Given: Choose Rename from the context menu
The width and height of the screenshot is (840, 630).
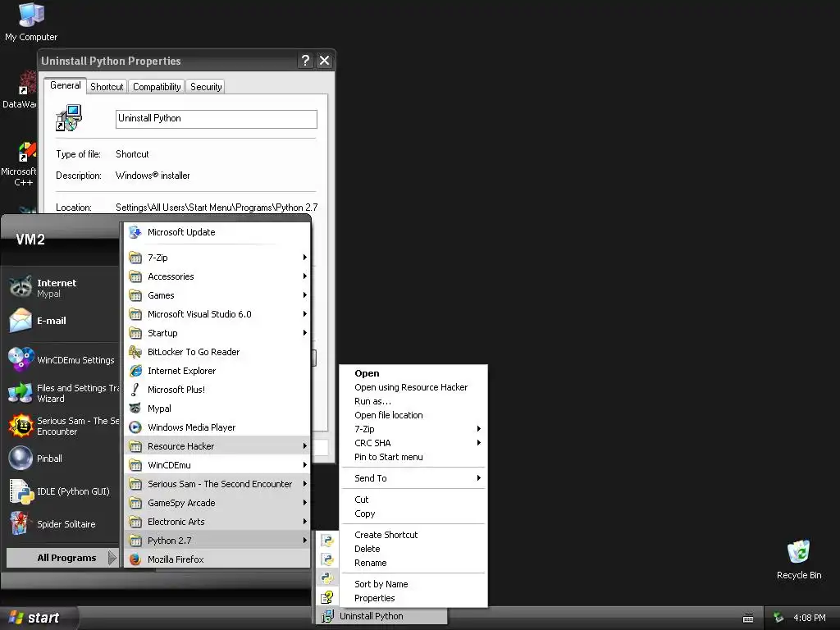Looking at the screenshot, I should pos(413,563).
